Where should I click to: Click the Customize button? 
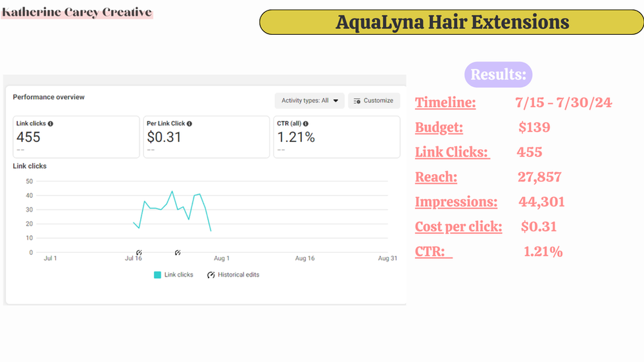tap(374, 101)
